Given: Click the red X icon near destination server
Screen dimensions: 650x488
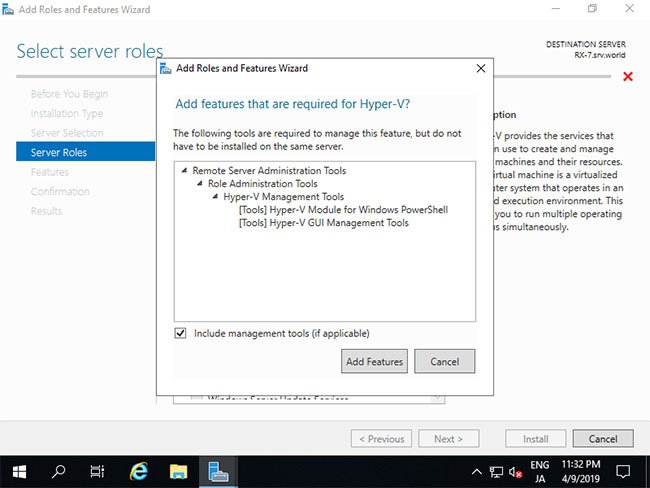Looking at the screenshot, I should (x=628, y=76).
